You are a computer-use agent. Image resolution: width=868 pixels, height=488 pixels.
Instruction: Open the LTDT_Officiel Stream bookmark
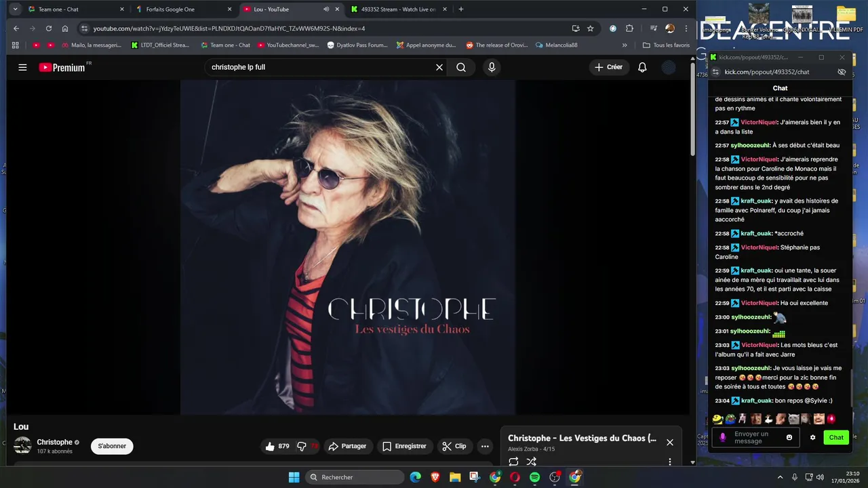[x=161, y=45]
